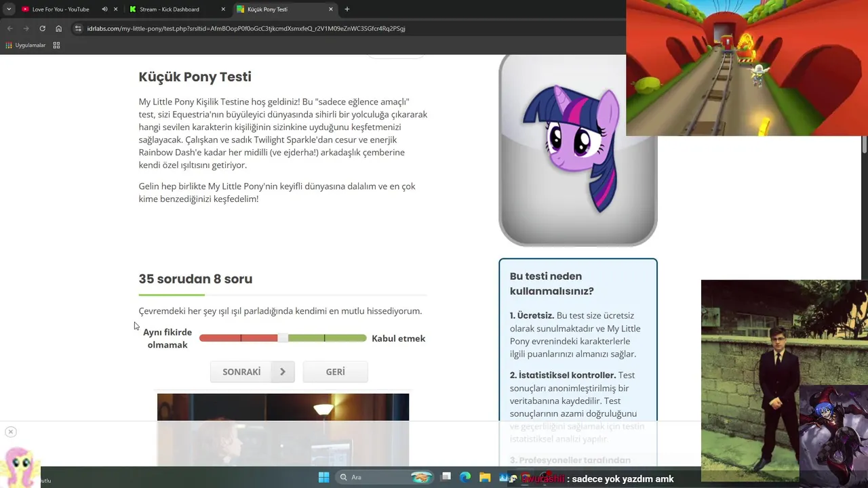Launch Microsoft Edge from taskbar
Screen dimensions: 868x488
465,477
